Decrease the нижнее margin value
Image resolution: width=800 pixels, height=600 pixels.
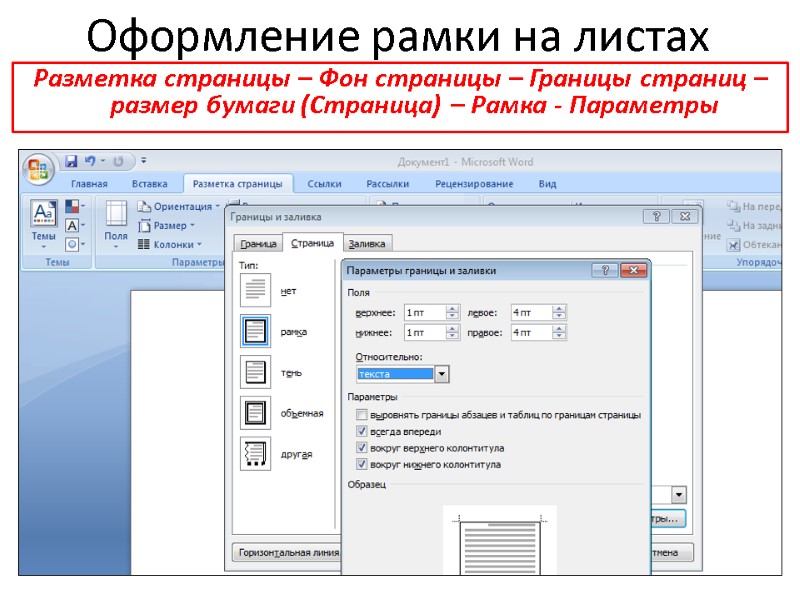(452, 336)
